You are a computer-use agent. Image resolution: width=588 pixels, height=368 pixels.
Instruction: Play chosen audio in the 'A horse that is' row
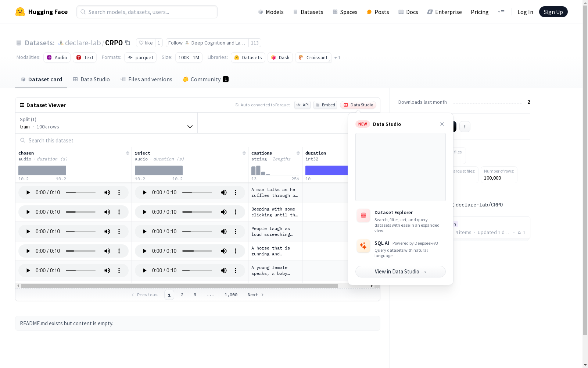[x=28, y=251]
